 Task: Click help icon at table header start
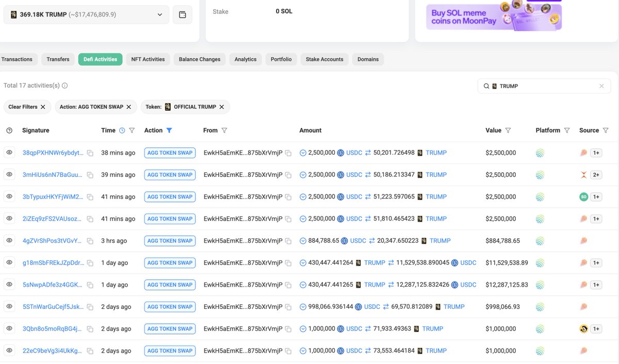pyautogui.click(x=9, y=130)
